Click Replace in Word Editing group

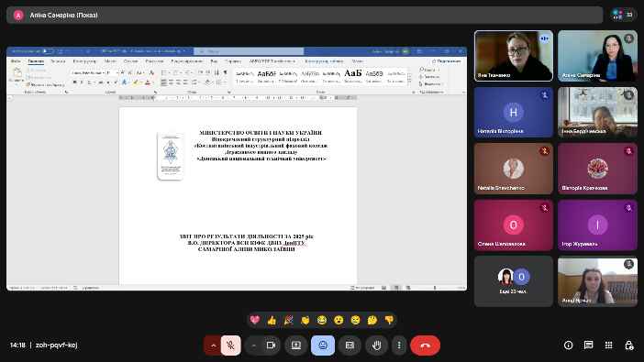(429, 77)
